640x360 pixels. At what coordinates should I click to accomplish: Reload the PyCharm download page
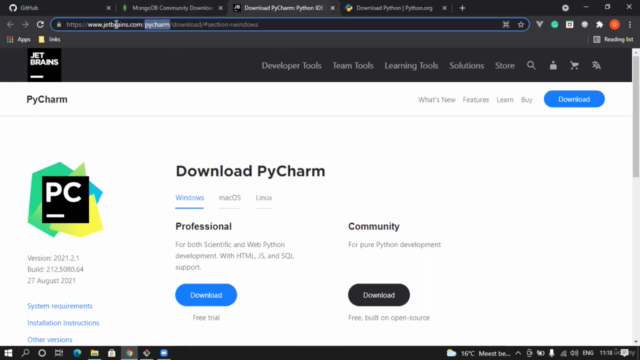tap(40, 24)
